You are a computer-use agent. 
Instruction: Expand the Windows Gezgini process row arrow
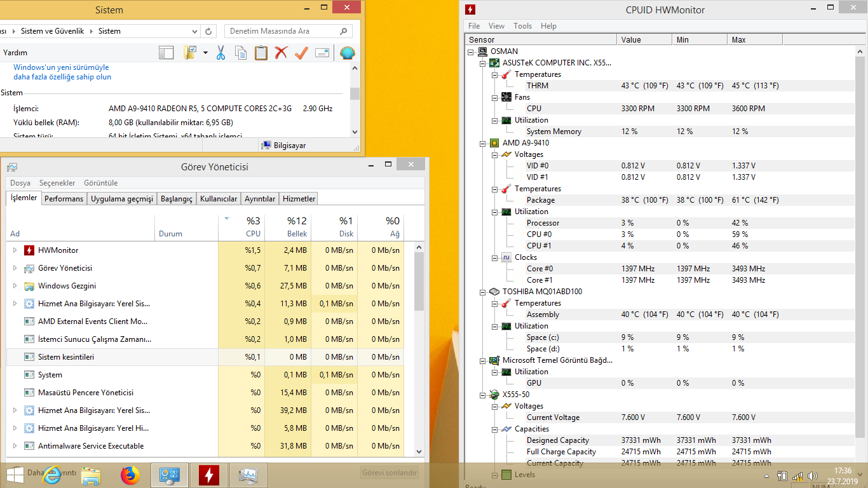pyautogui.click(x=15, y=286)
